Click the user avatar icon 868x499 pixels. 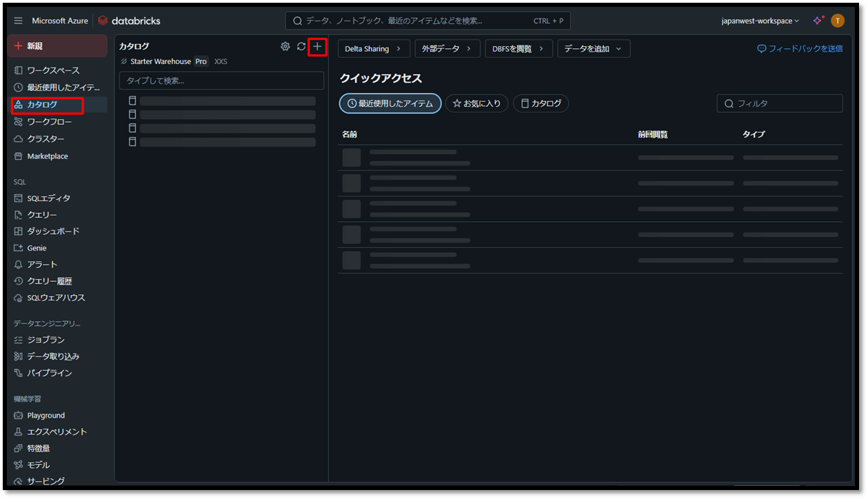tap(838, 21)
